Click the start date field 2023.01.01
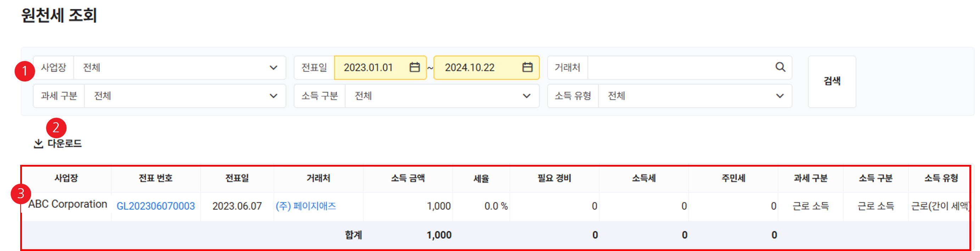980x251 pixels. click(x=368, y=68)
